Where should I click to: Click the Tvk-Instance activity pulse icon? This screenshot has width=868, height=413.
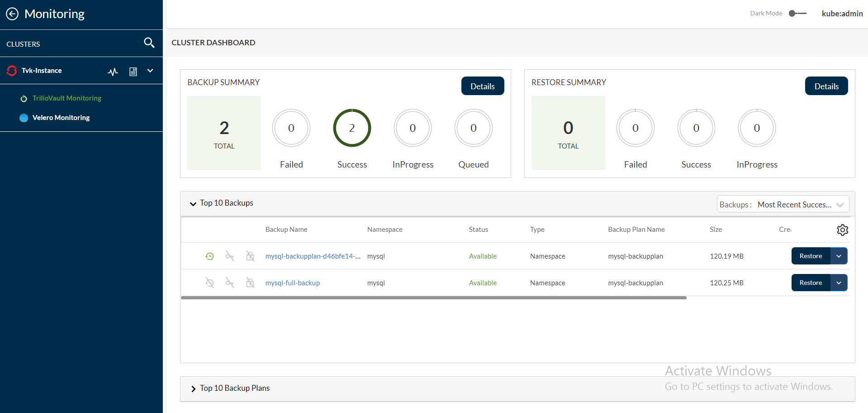(113, 72)
